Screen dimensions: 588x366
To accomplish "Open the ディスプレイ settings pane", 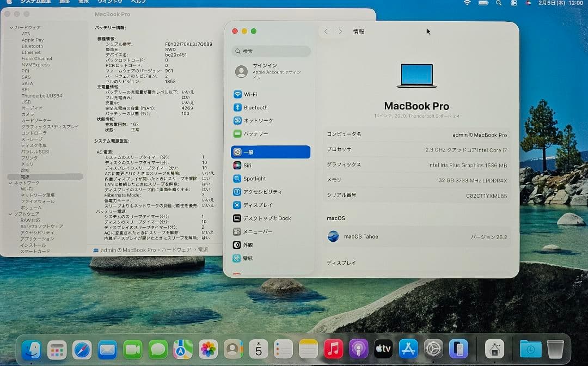I will coord(257,205).
